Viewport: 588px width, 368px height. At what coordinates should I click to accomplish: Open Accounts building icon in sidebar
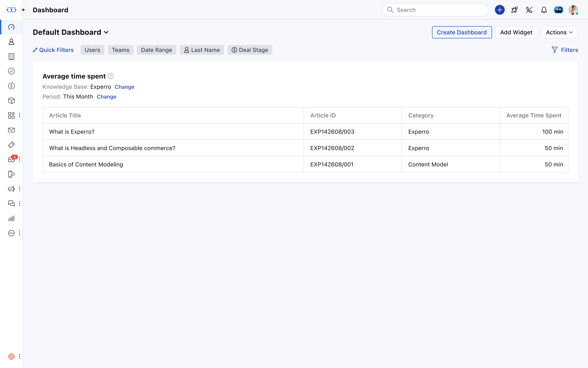[11, 56]
